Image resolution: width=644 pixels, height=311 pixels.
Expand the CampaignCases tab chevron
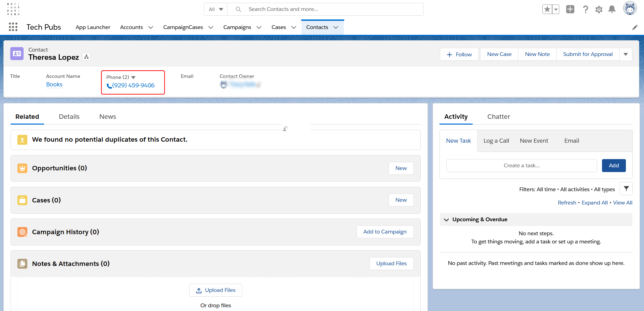pyautogui.click(x=211, y=27)
